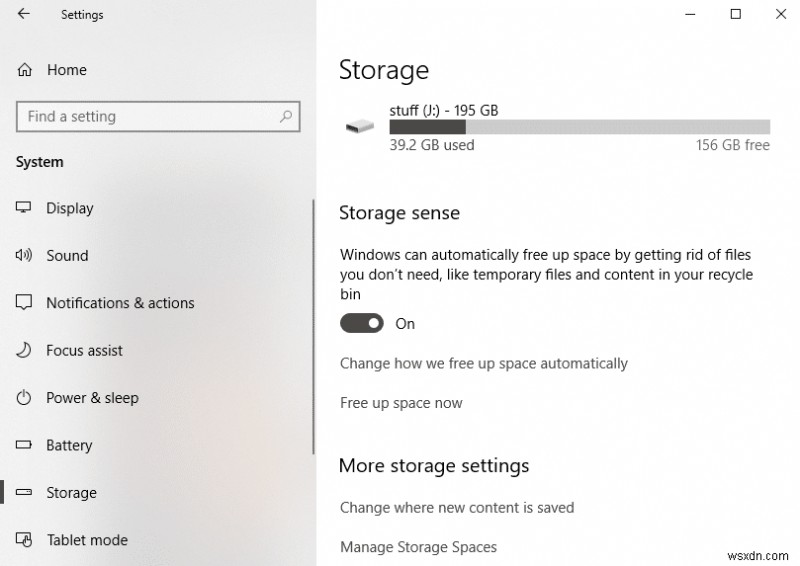Click the J: drive usage bar

click(580, 127)
